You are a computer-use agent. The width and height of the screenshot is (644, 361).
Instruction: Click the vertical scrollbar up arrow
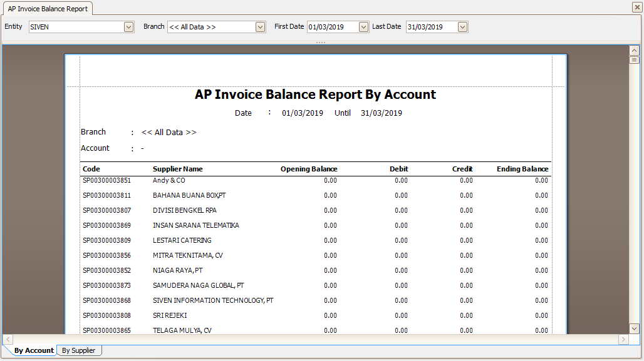[x=634, y=51]
